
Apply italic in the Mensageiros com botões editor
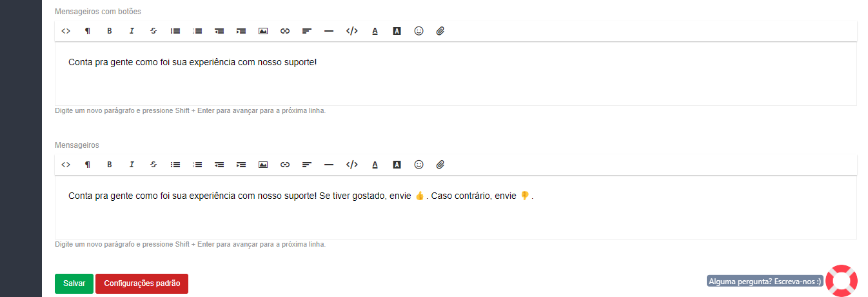[132, 31]
